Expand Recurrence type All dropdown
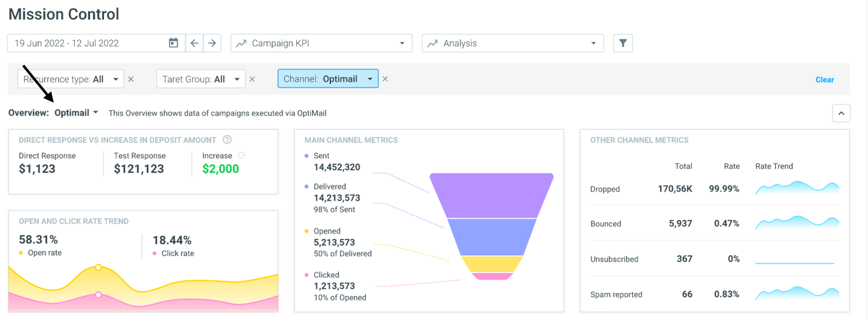The width and height of the screenshot is (868, 330). (x=71, y=79)
